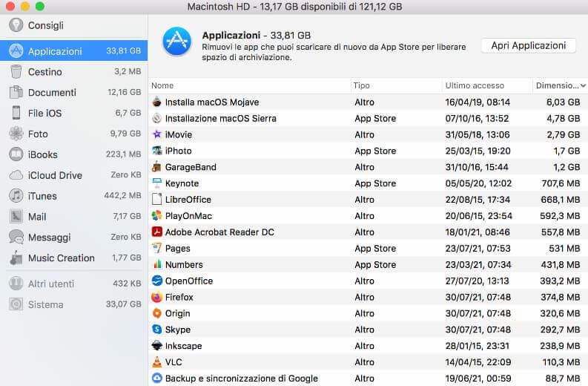Click the GarageBand guitar icon

156,167
